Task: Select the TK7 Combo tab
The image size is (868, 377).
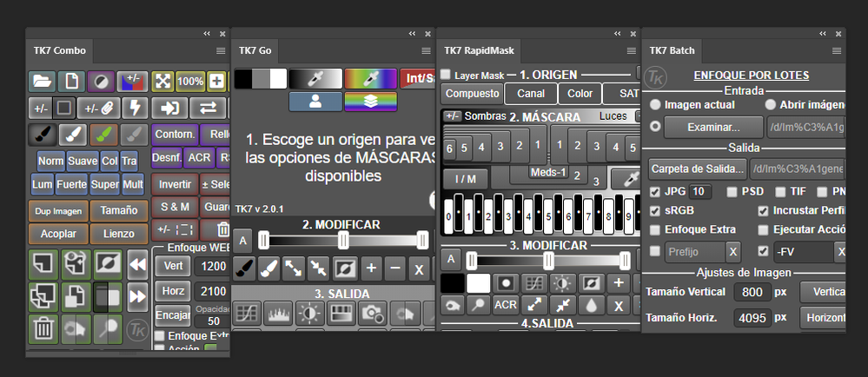Action: pos(60,51)
